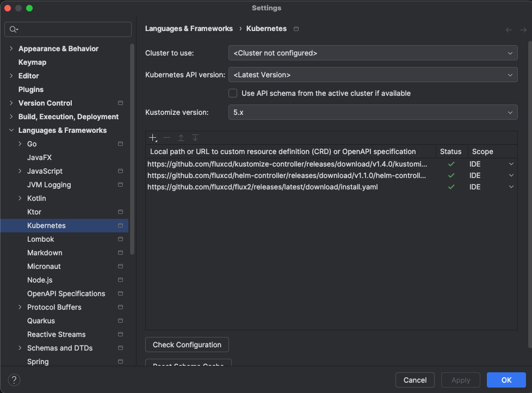Image resolution: width=532 pixels, height=393 pixels.
Task: Click the remove CRD minus icon
Action: point(167,138)
